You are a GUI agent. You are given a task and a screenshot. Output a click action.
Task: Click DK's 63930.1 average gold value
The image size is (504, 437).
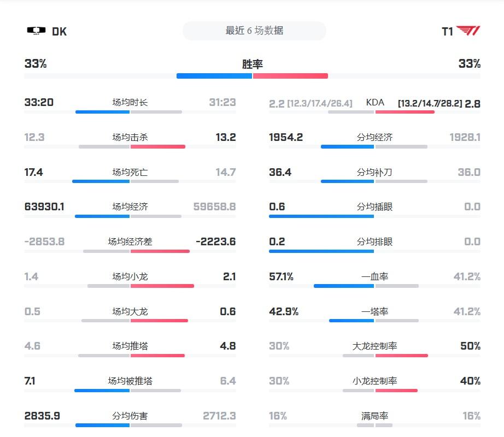coord(44,206)
